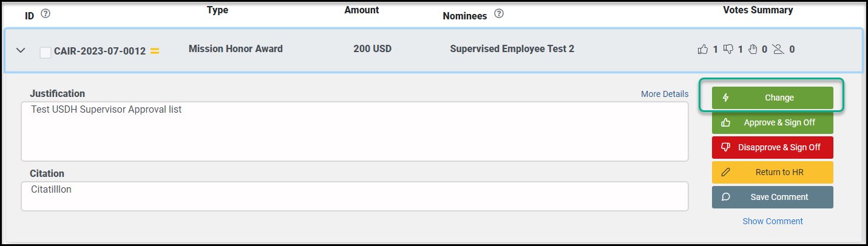
Task: Open More Details link
Action: 665,94
